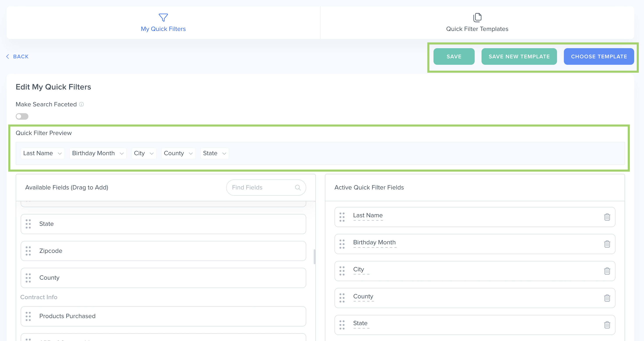644x341 pixels.
Task: Enable the Make Search Faceted toggle
Action: pyautogui.click(x=22, y=116)
